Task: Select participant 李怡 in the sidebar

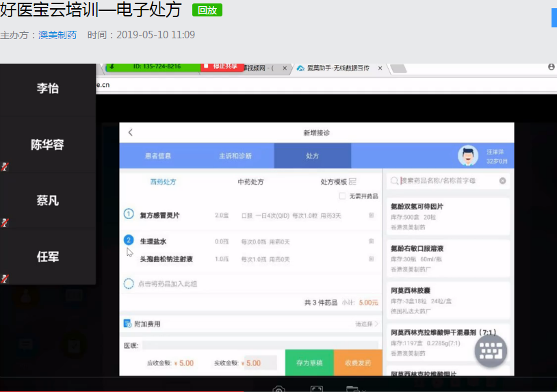Action: tap(48, 88)
